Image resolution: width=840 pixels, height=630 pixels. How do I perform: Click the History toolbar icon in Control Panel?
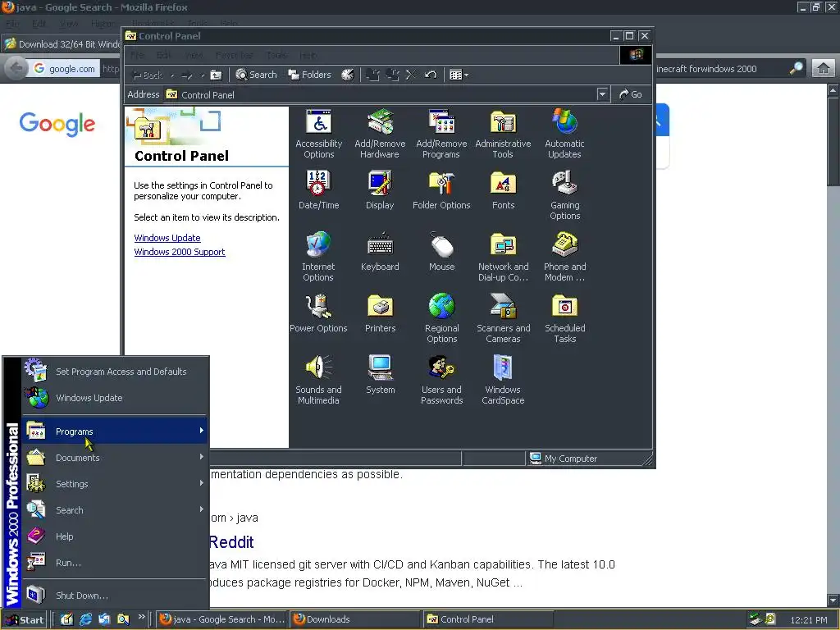[x=348, y=75]
